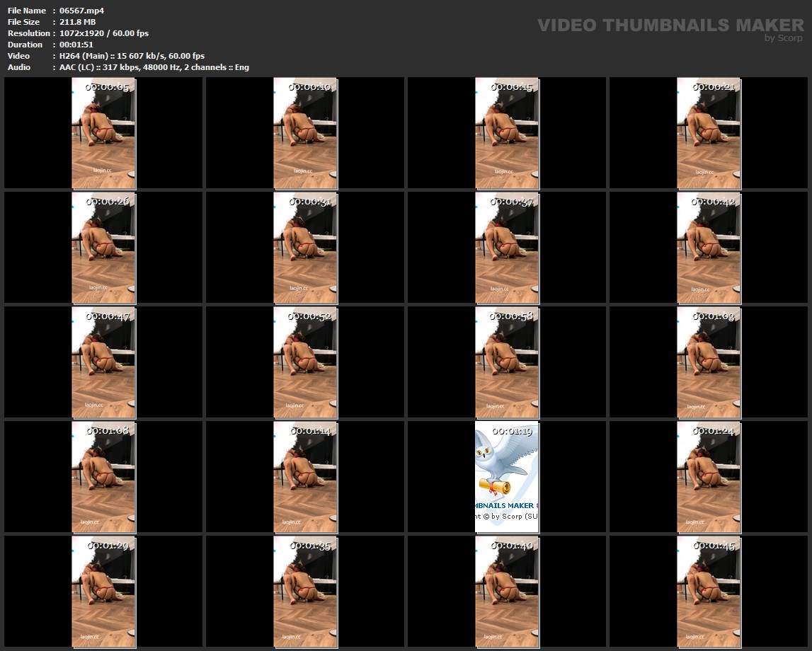Screen dimensions: 812x651
Task: Click the final thumbnail at 00:01:45
Action: click(709, 592)
